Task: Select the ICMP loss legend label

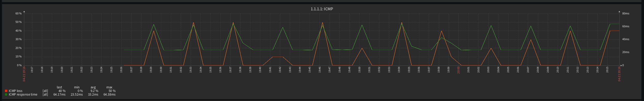Action: point(15,91)
